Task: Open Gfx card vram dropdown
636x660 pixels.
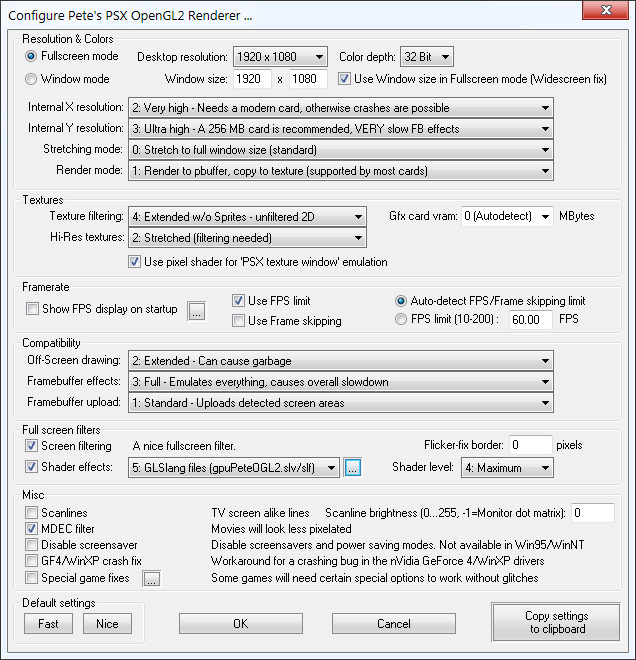Action: point(507,216)
